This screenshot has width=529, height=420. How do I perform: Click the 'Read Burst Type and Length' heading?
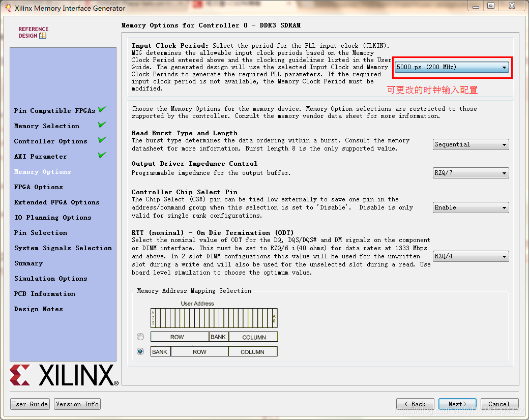pyautogui.click(x=185, y=133)
